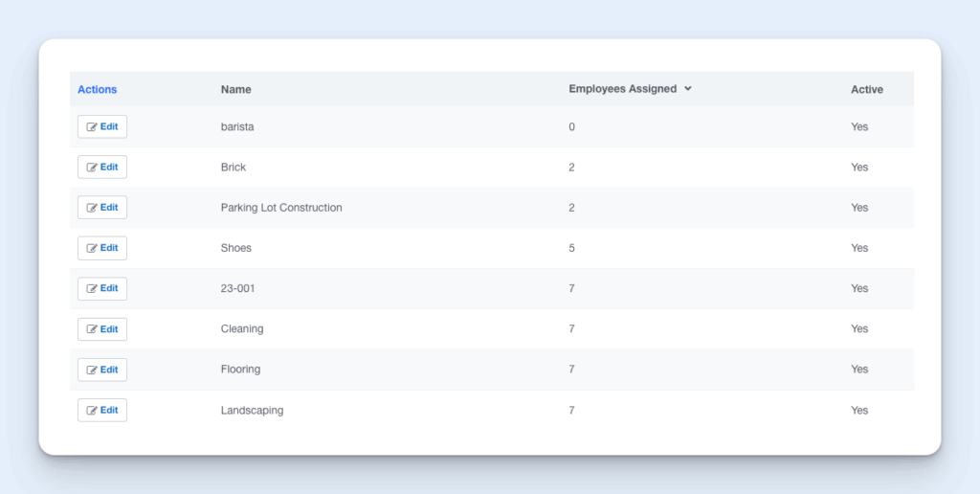Click the employee count 5 for Shoes
This screenshot has height=494, width=980.
[x=572, y=248]
